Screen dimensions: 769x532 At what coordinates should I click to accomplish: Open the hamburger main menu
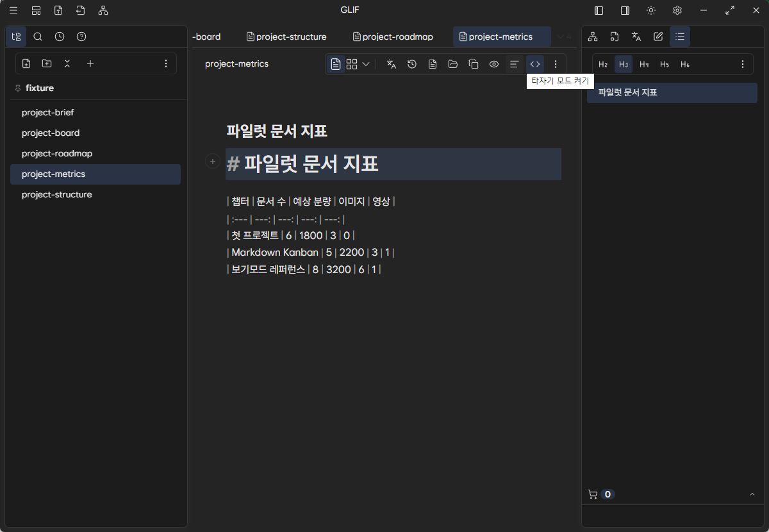coord(13,10)
